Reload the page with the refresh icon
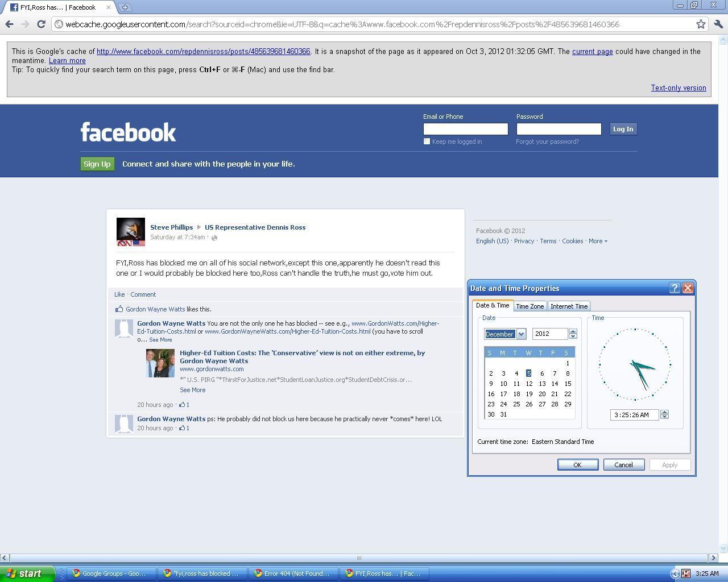 (x=41, y=24)
